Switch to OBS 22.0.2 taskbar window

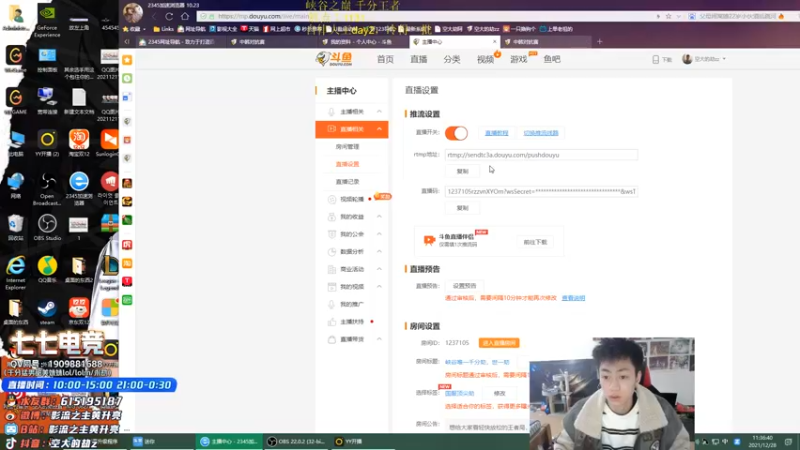click(296, 441)
